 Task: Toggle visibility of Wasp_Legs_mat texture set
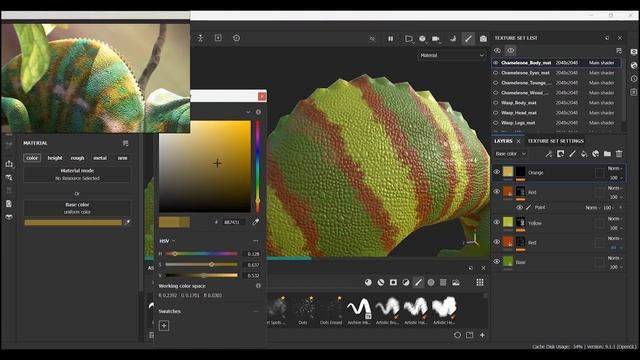click(x=496, y=123)
